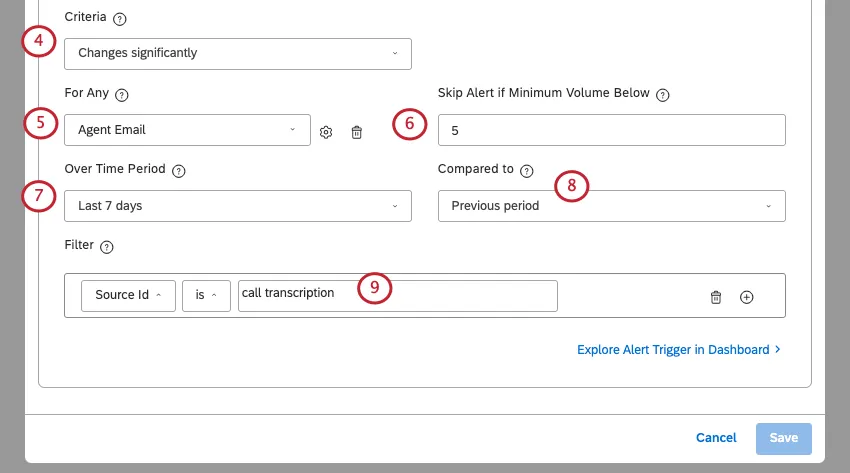Open the Source Id filter attribute dropdown
The width and height of the screenshot is (850, 473).
click(x=128, y=295)
